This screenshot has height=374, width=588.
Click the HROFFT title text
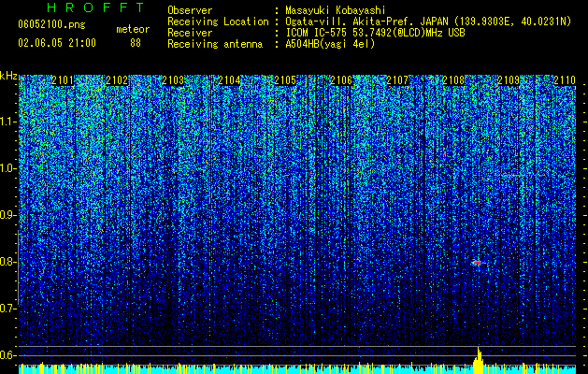pos(95,7)
